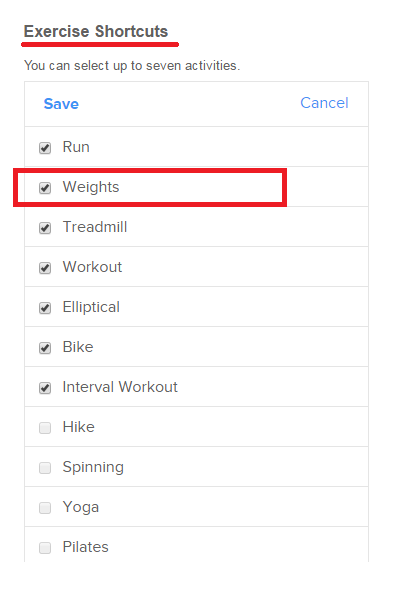396x598 pixels.
Task: Uncheck the Run checkbox
Action: point(45,148)
